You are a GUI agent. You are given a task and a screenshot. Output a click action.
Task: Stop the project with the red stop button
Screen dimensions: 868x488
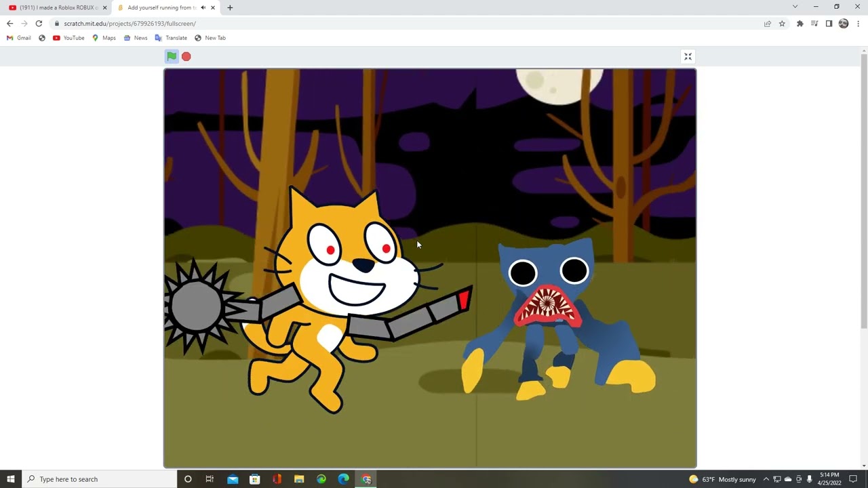(186, 57)
